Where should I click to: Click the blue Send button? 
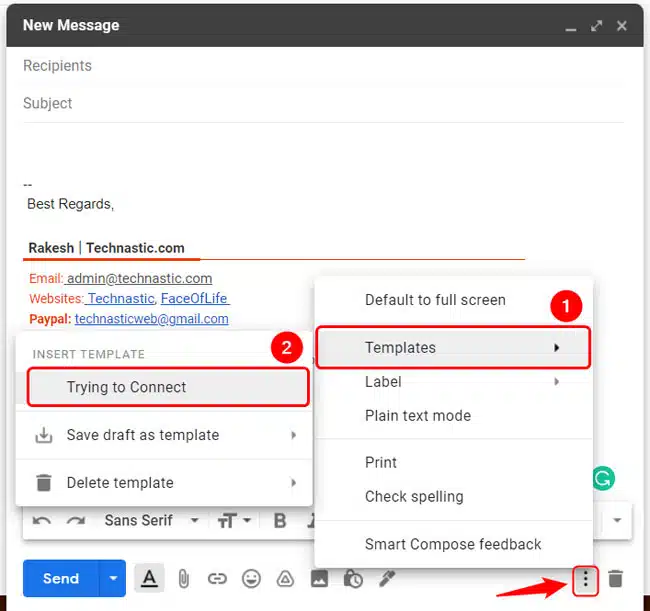click(x=61, y=578)
